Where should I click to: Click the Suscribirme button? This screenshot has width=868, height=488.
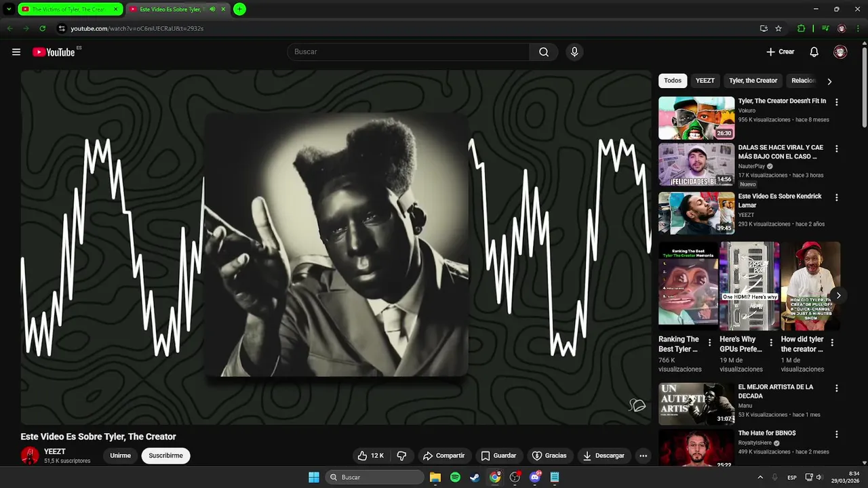point(166,455)
